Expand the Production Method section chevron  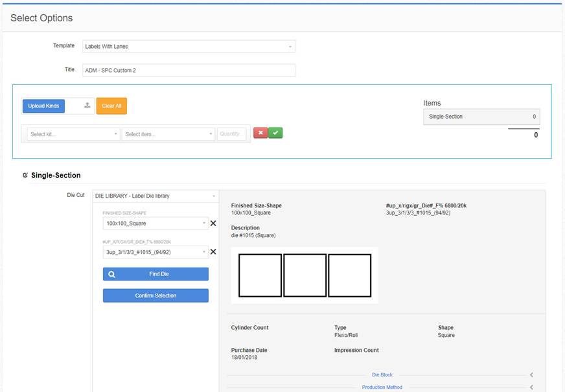coord(531,387)
